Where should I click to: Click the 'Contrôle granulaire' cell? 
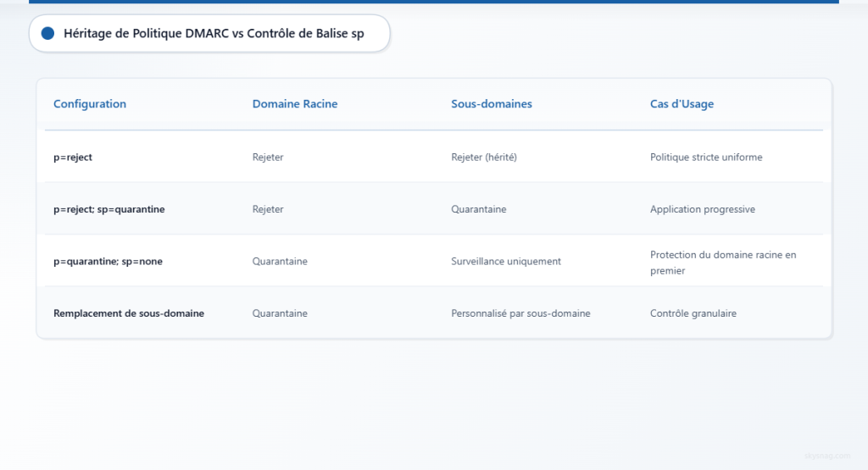pyautogui.click(x=693, y=313)
